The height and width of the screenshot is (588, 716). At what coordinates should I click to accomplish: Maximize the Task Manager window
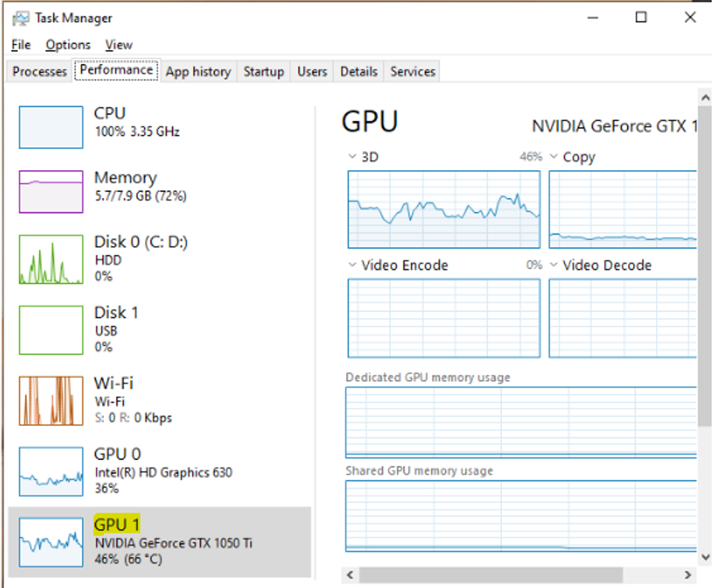(641, 18)
